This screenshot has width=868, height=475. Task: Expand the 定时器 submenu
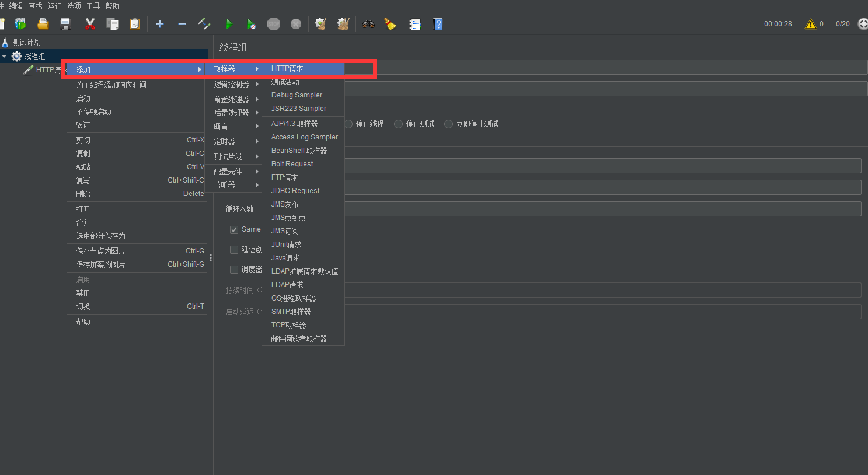coord(233,141)
